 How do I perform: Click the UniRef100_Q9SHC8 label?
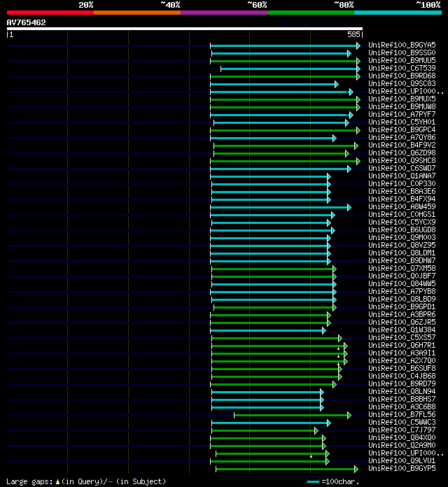tap(402, 160)
